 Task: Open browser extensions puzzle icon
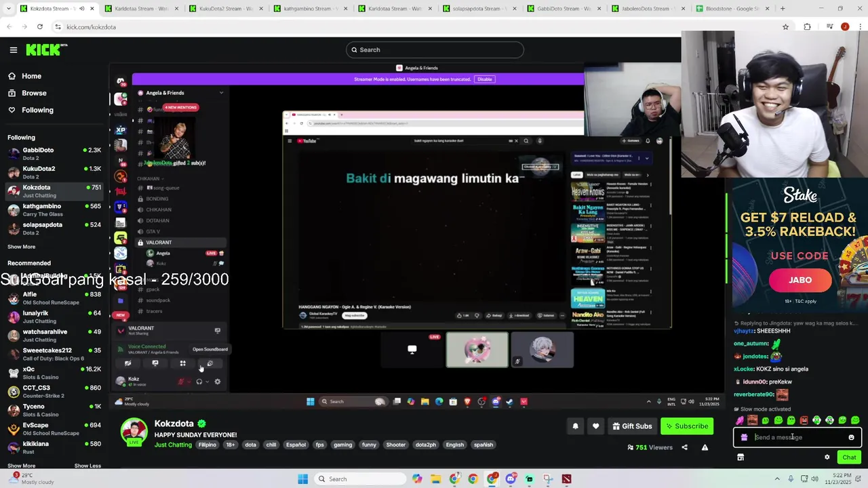click(x=807, y=27)
